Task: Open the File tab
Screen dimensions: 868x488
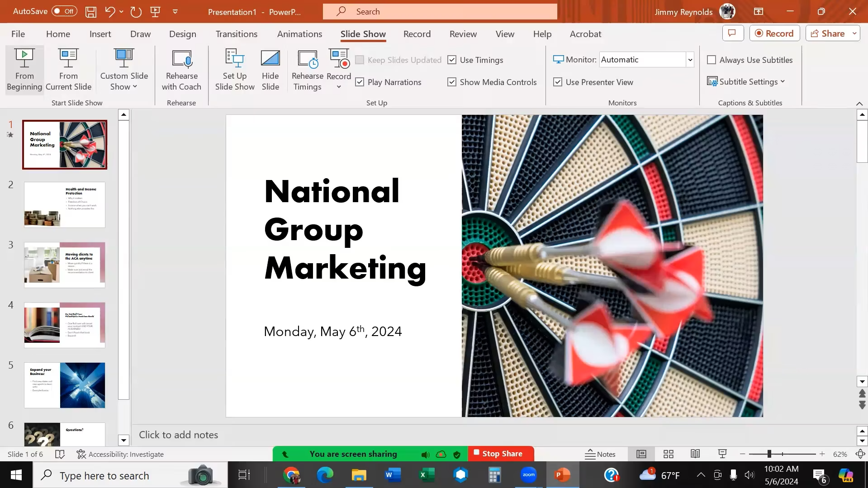Action: click(18, 34)
